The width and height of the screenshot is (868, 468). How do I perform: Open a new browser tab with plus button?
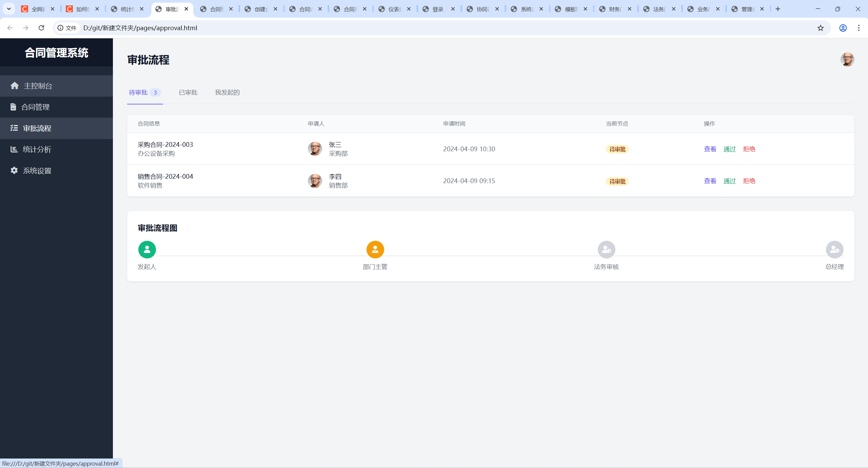pos(778,9)
